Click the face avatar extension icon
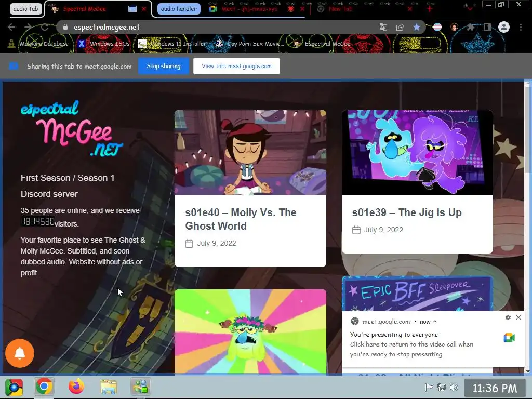 pos(454,27)
